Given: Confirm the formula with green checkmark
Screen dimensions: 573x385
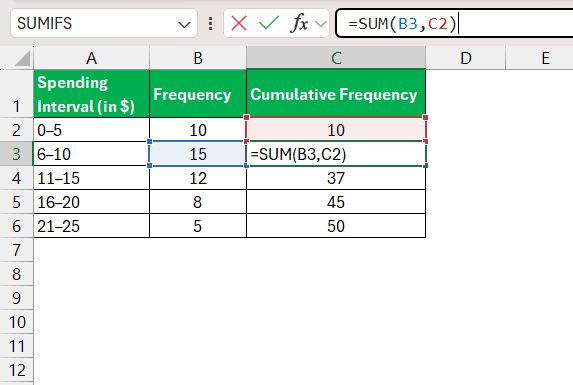Looking at the screenshot, I should click(269, 23).
